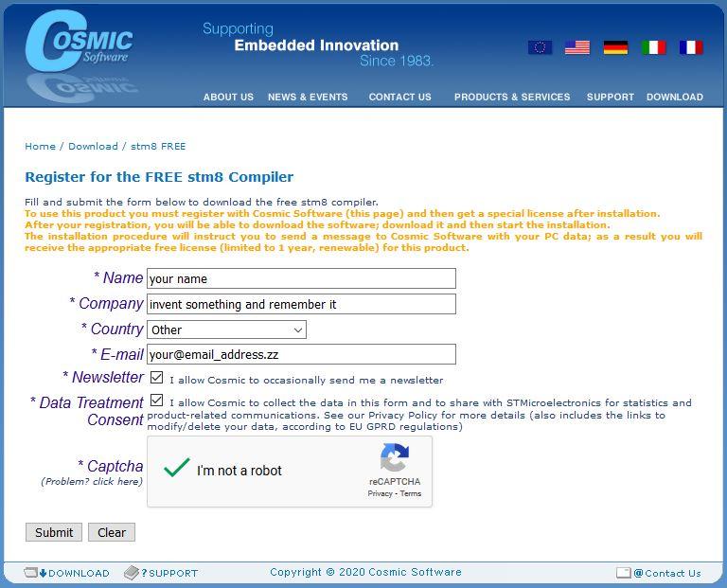Click footer Contact Us link text
This screenshot has width=727, height=588.
point(673,573)
